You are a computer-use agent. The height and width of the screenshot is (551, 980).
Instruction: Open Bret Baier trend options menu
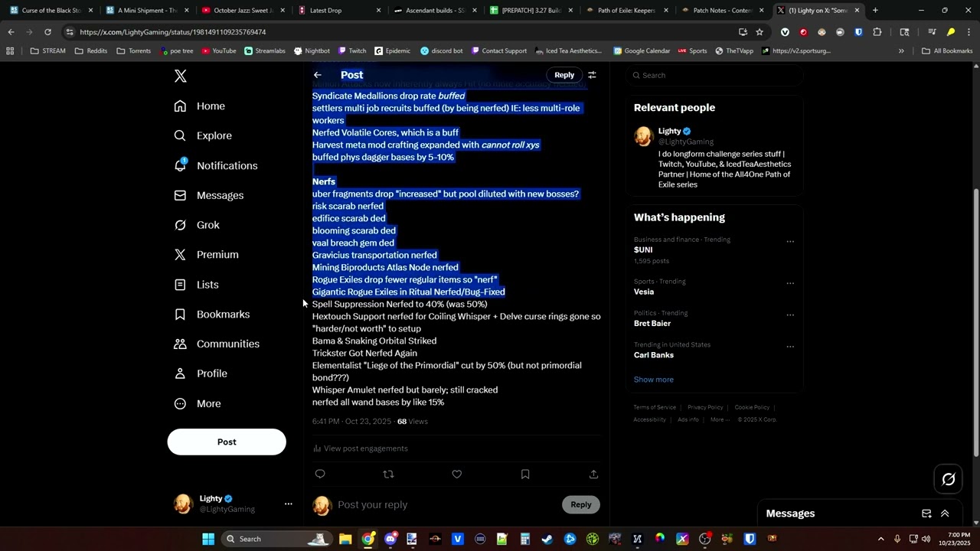tap(790, 315)
